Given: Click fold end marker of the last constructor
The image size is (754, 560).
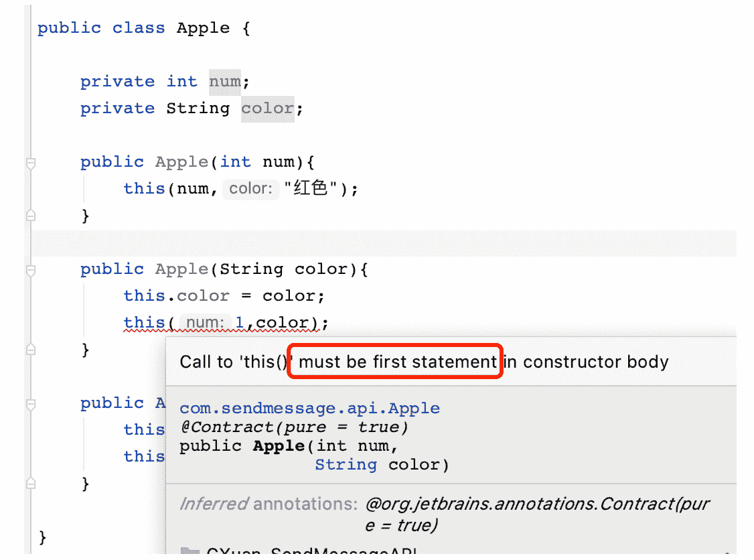Looking at the screenshot, I should 30,483.
